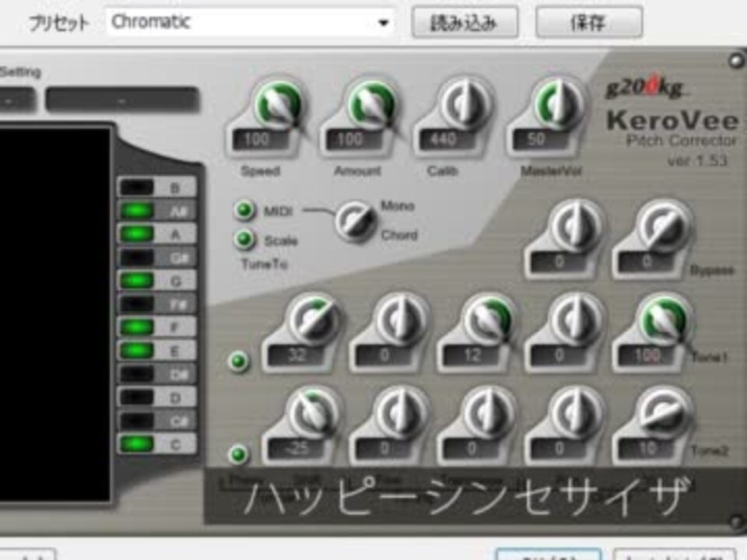Click the 読み込み load button
Viewport: 747px width, 560px height.
coord(465,22)
